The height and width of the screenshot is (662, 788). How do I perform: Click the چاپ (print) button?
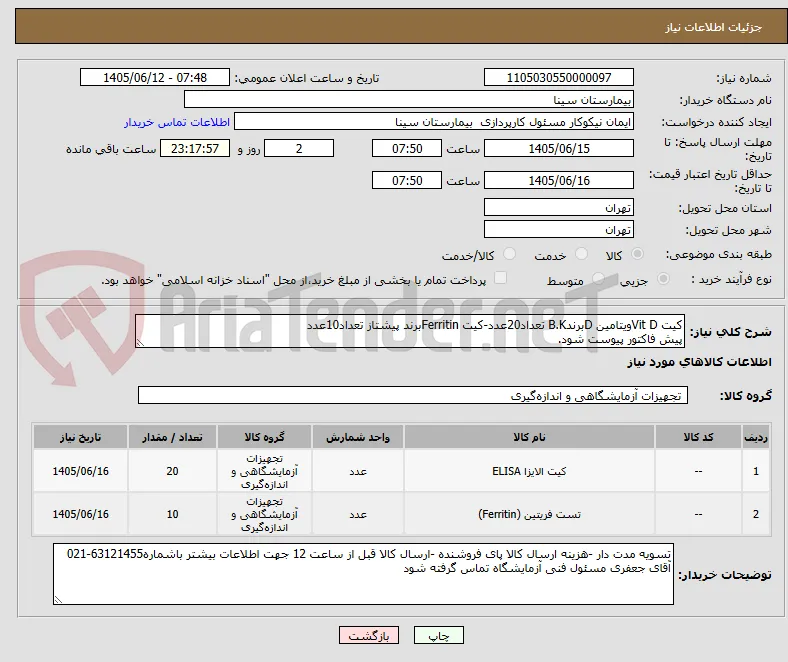(x=438, y=635)
